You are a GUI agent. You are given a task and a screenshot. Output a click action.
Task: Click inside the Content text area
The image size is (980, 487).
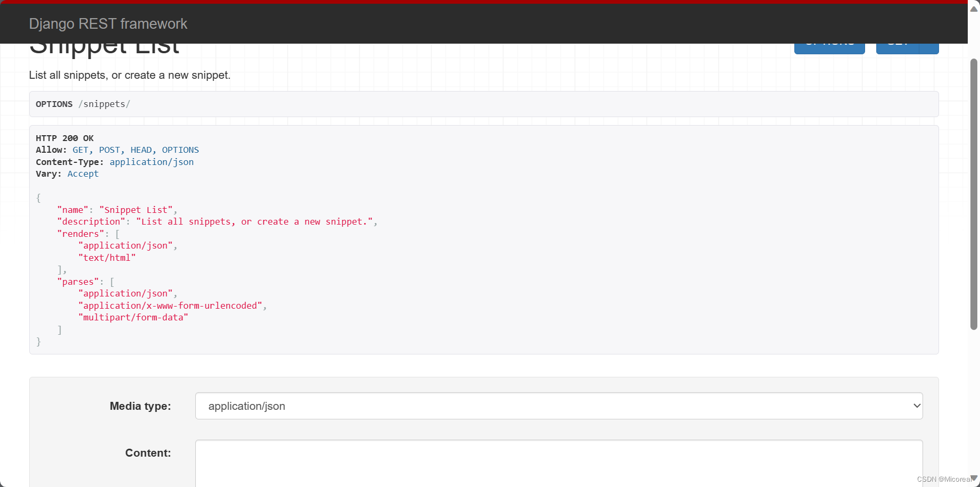[x=559, y=463]
